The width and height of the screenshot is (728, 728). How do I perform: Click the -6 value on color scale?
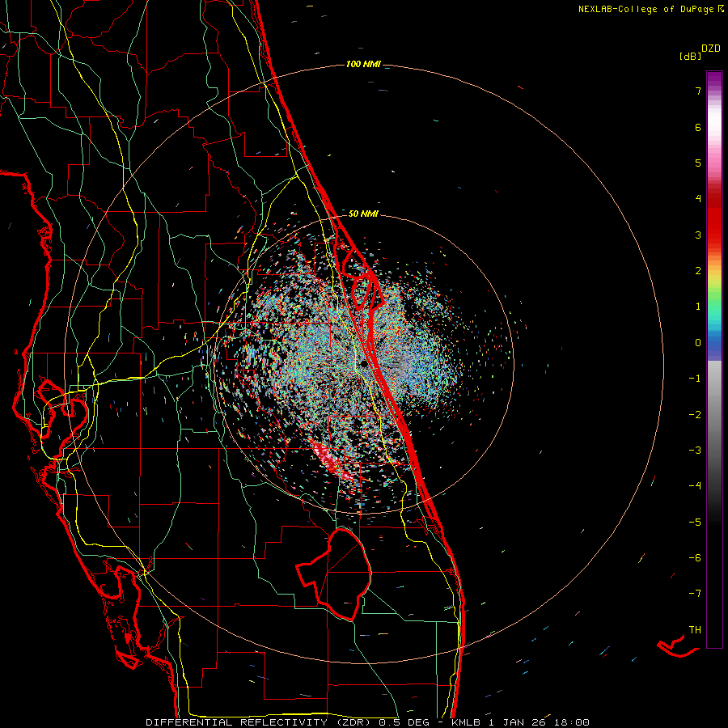click(x=695, y=558)
